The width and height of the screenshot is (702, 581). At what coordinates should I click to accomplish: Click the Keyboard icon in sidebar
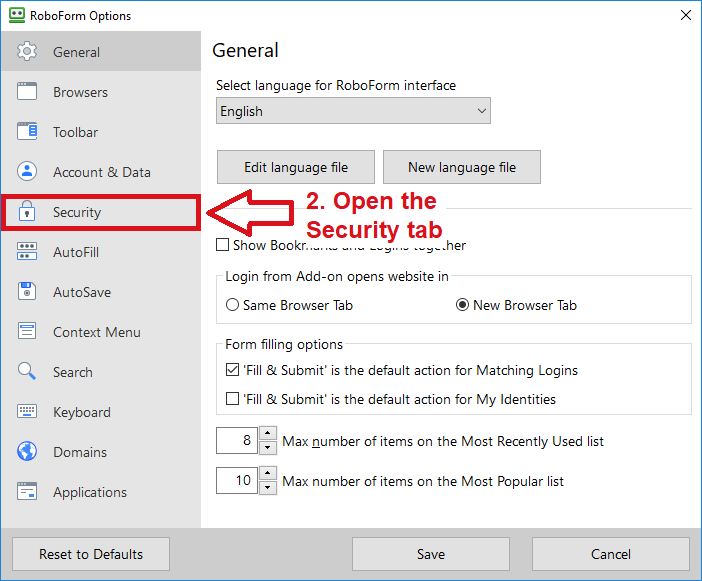[27, 412]
